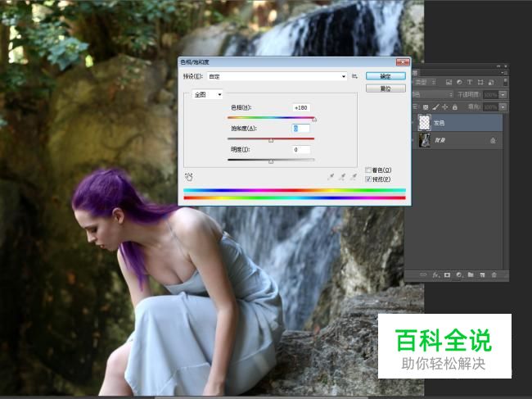Click the link layers icon at panel bottom

pos(423,275)
